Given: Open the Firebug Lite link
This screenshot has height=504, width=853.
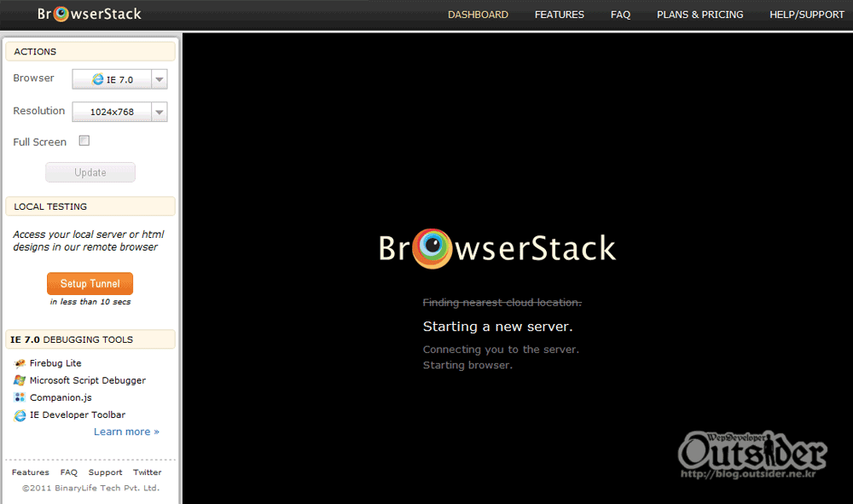Looking at the screenshot, I should [x=55, y=363].
